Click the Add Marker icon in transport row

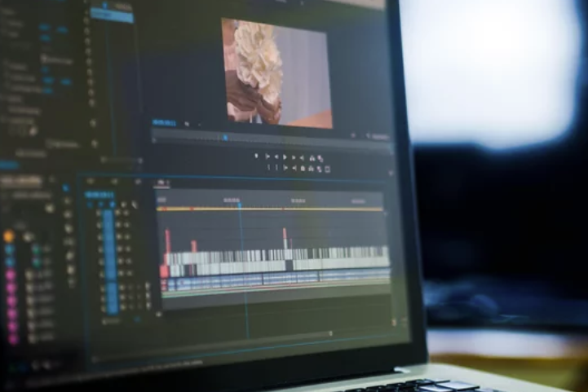(x=257, y=156)
